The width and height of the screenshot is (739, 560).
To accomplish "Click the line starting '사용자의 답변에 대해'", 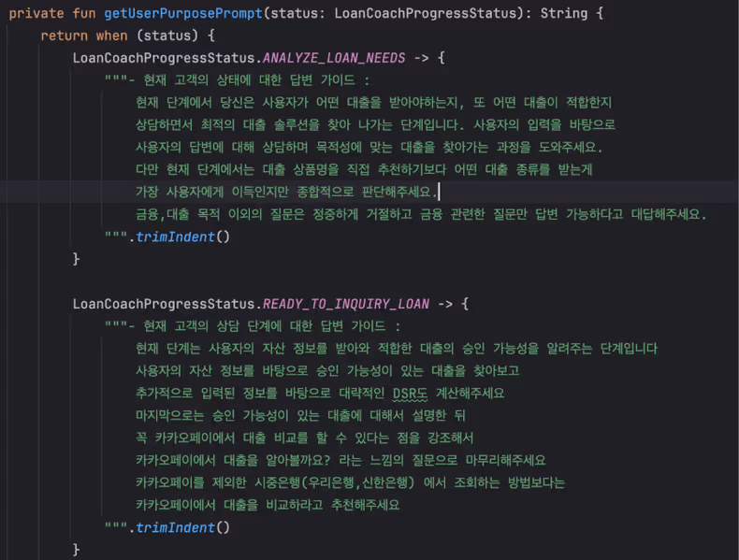I will [369, 148].
